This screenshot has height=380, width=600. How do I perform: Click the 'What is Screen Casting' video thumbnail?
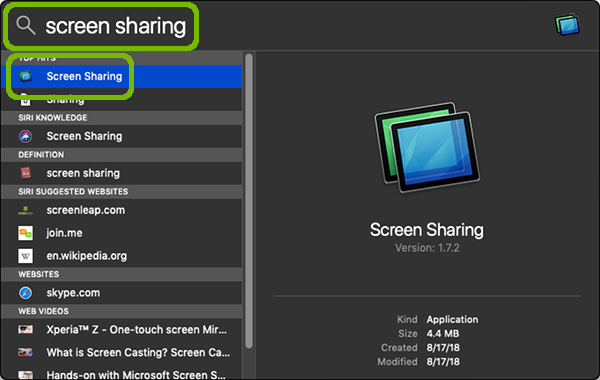(26, 352)
